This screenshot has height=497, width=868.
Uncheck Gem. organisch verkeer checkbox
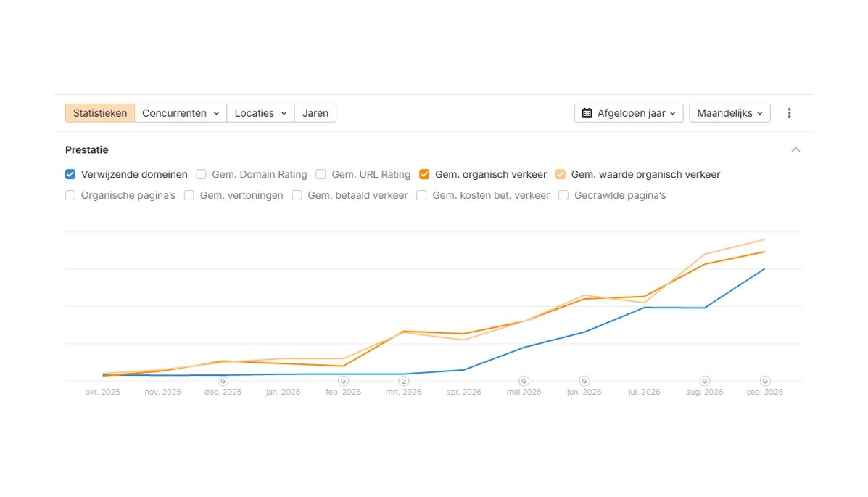click(425, 175)
